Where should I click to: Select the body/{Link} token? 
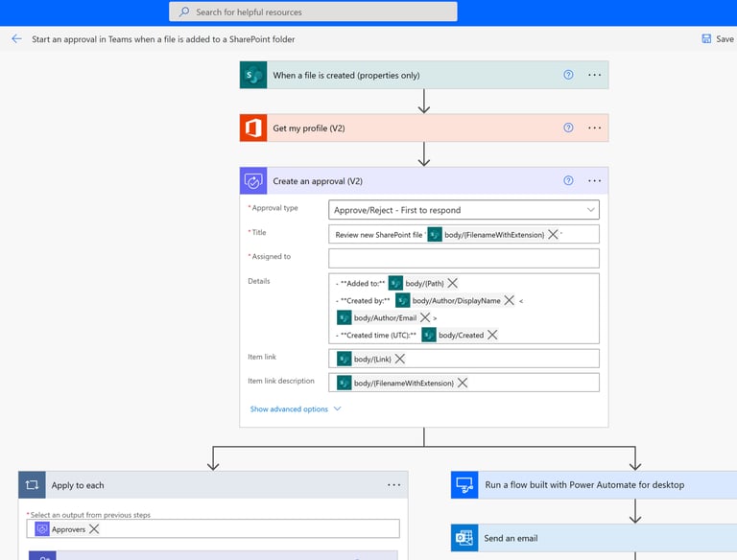(372, 360)
